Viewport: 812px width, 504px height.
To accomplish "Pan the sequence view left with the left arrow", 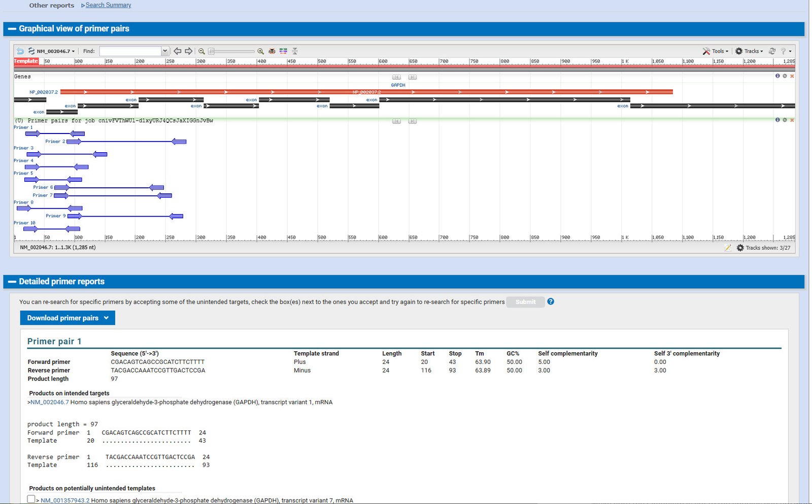I will point(177,51).
